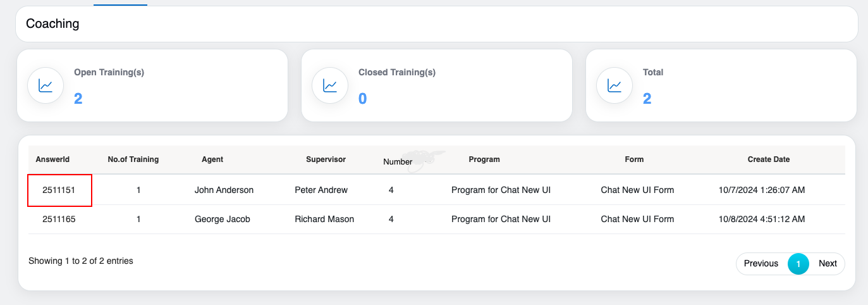The width and height of the screenshot is (868, 305).
Task: Select page 1 in pagination
Action: click(798, 264)
